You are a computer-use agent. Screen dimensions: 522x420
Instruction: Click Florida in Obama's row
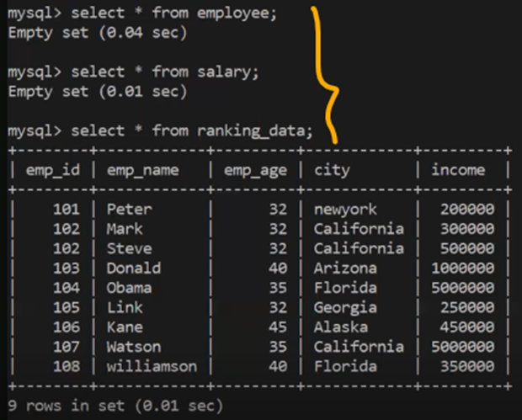tap(345, 288)
